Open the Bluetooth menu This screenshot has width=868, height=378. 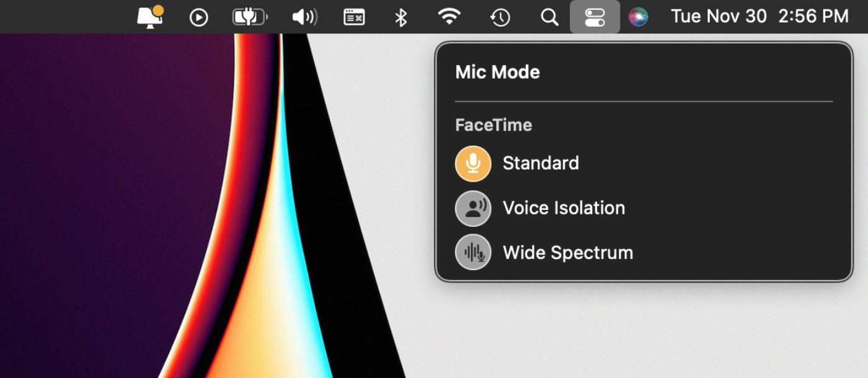[401, 17]
